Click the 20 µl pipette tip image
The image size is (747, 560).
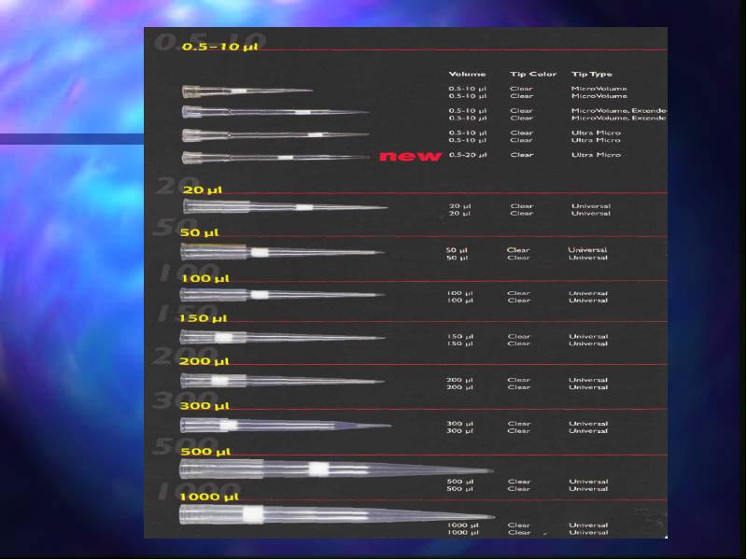pos(285,206)
